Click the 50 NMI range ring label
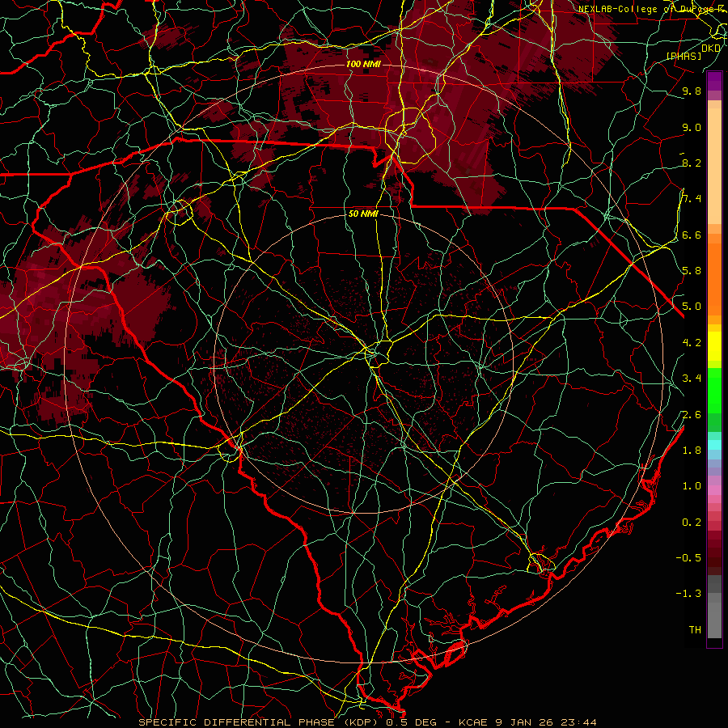Viewport: 728px width, 728px height. tap(363, 214)
